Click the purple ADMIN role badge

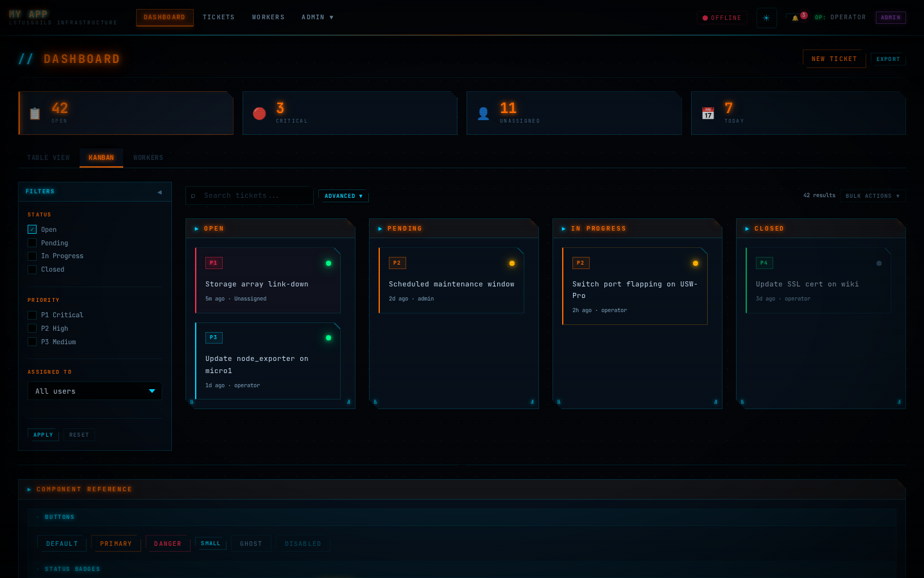(891, 18)
